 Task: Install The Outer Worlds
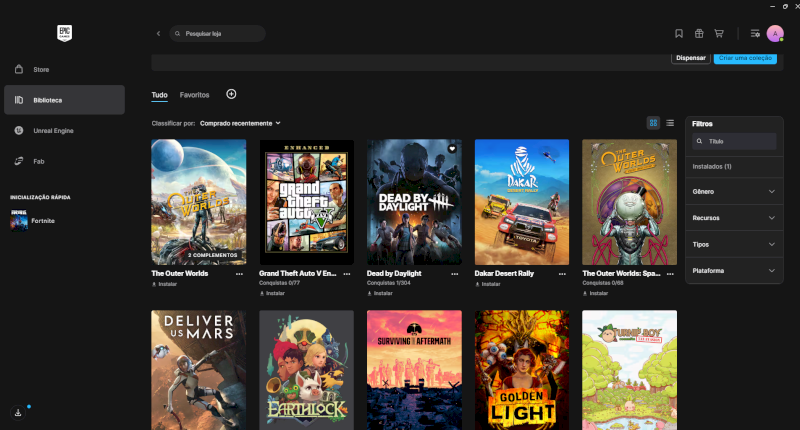point(164,284)
